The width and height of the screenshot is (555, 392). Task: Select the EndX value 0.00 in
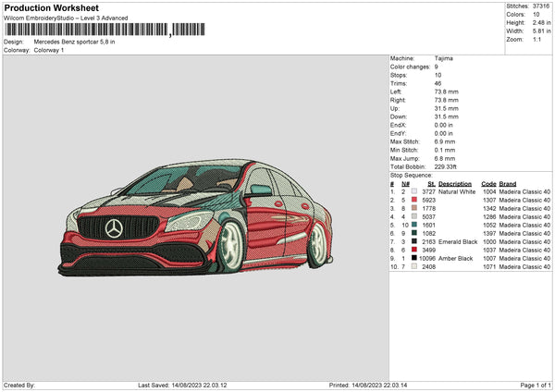coord(443,125)
